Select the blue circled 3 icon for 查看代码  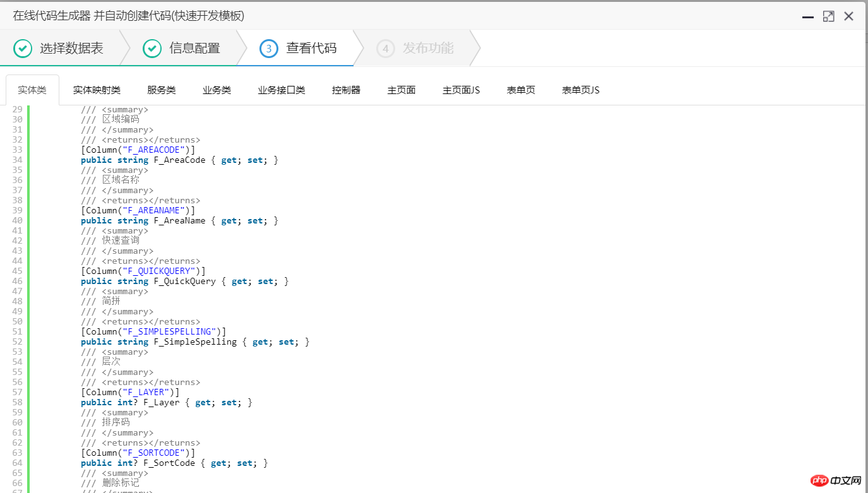pyautogui.click(x=268, y=48)
